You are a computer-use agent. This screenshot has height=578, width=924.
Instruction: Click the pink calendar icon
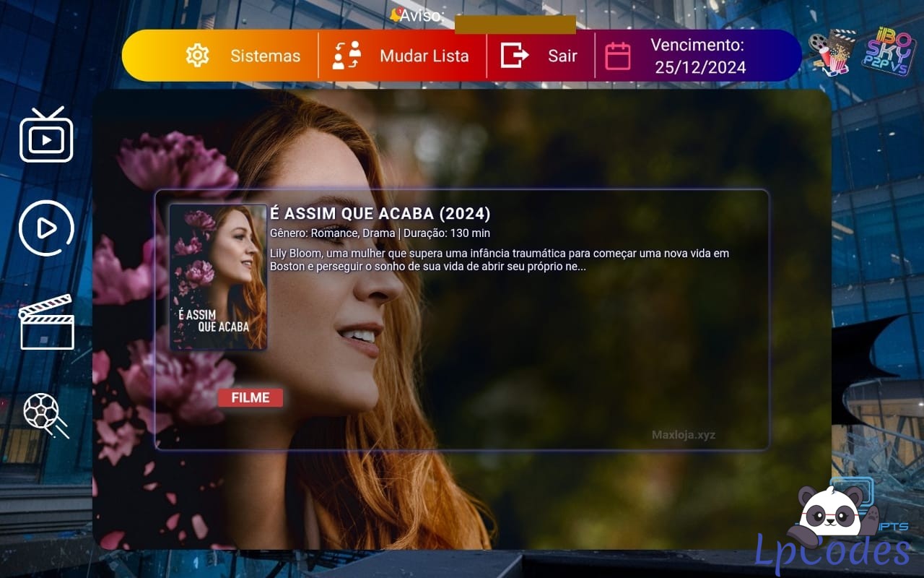tap(617, 56)
